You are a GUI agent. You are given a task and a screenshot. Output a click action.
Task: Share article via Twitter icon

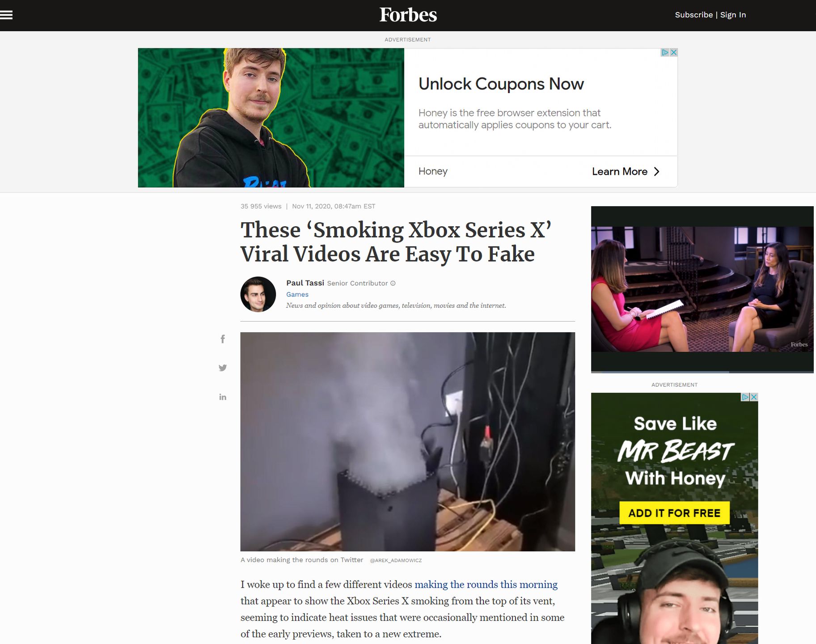tap(223, 368)
